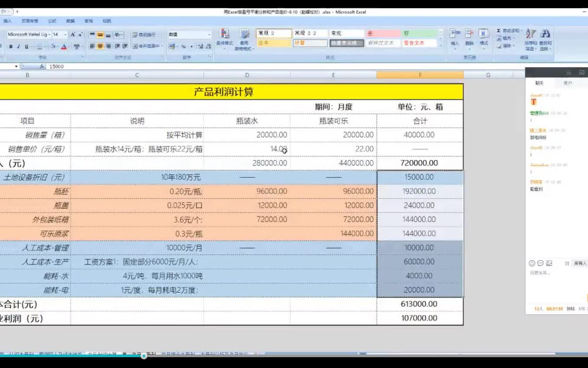
Task: Apply accounting number format
Action: click(x=173, y=46)
